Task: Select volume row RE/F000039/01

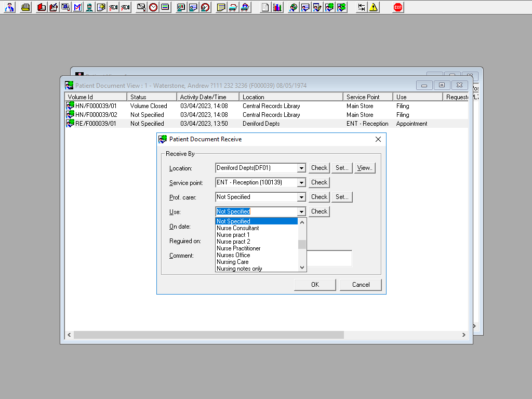Action: click(x=267, y=124)
